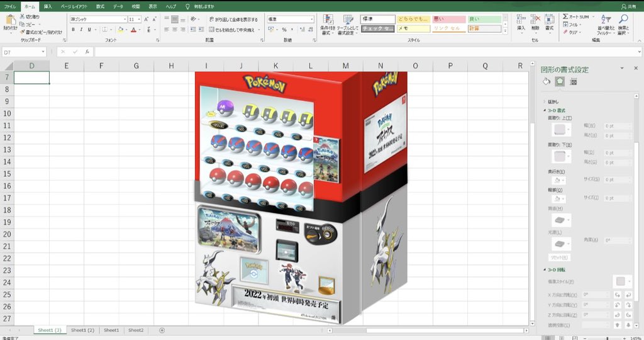Cut selection with the scissors icon
This screenshot has width=644, height=340.
22,16
